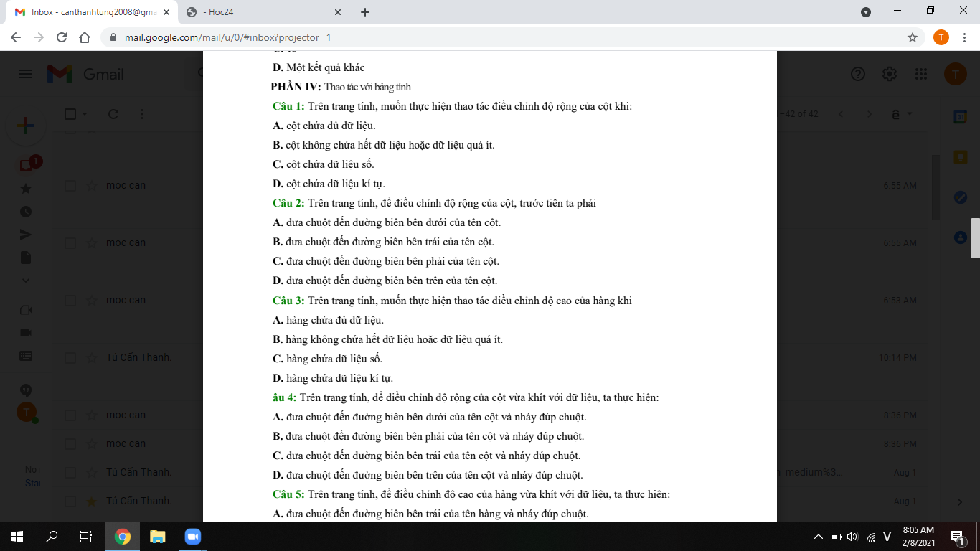Open the Sent folder arrow icon
980x551 pixels.
coord(26,235)
